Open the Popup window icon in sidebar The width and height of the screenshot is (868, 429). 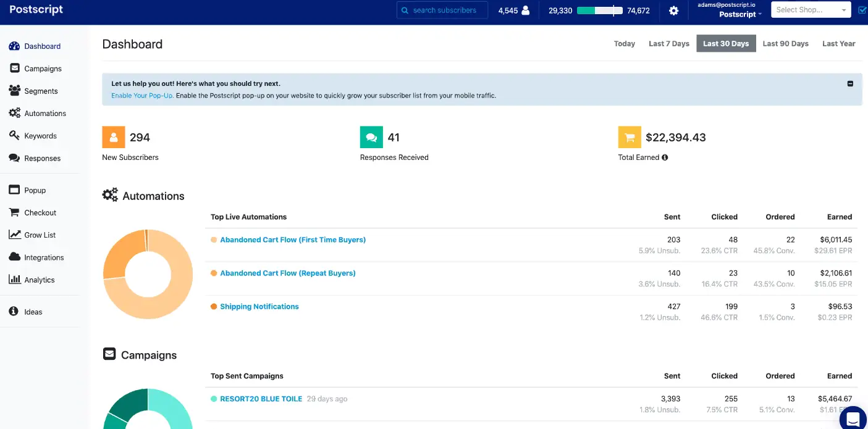[14, 190]
